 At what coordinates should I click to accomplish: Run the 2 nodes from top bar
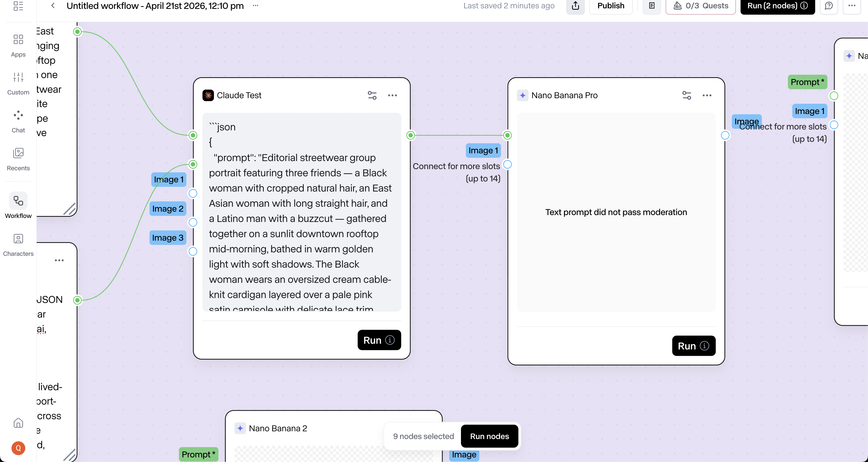pyautogui.click(x=778, y=6)
